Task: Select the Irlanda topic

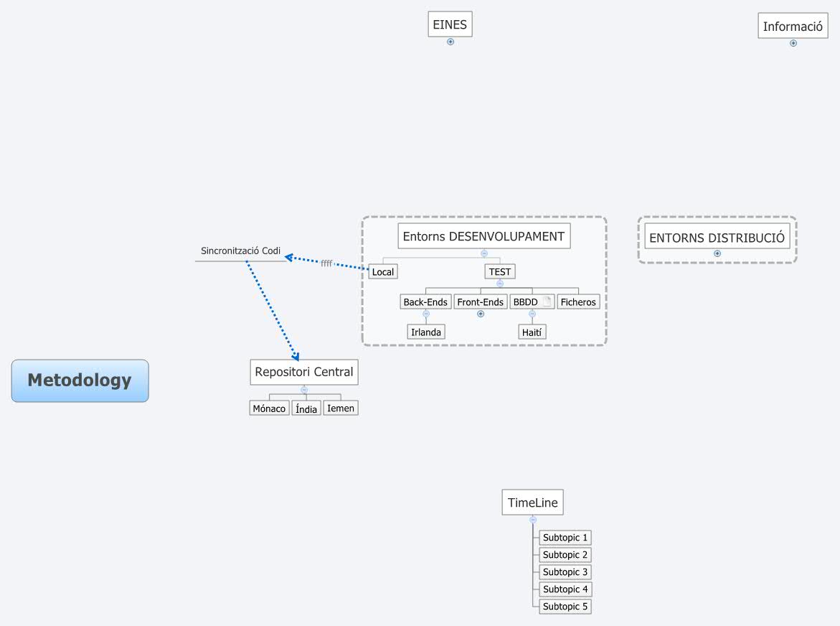Action: (x=426, y=332)
